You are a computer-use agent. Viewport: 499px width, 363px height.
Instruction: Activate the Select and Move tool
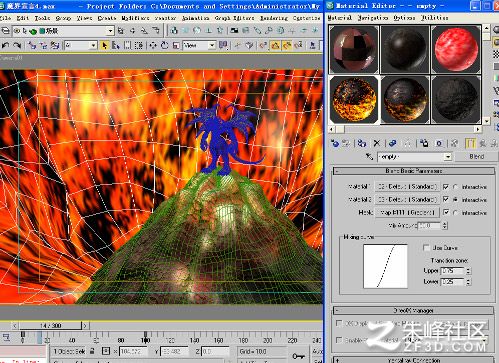pyautogui.click(x=153, y=45)
